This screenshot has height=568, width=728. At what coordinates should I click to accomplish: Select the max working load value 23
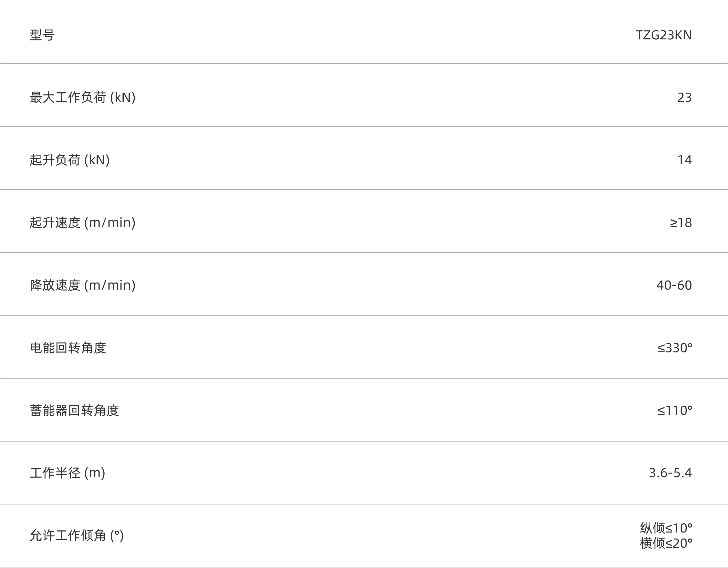pyautogui.click(x=684, y=97)
